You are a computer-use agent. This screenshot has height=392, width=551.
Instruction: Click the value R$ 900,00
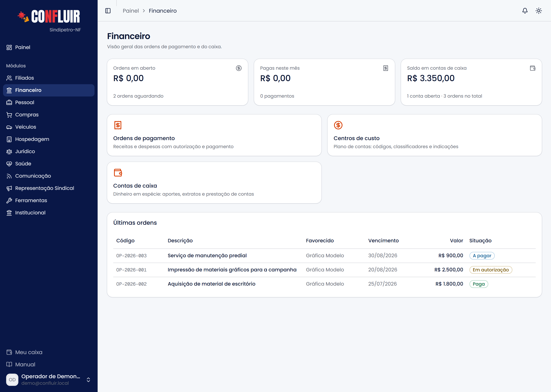[451, 256]
